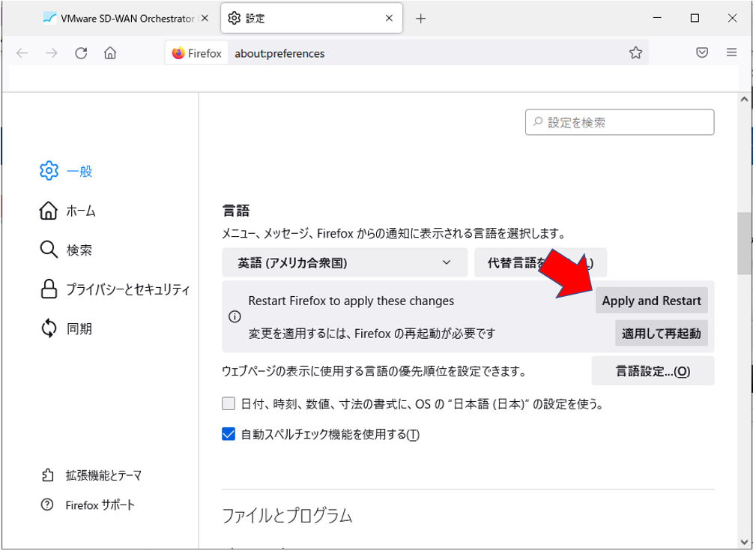This screenshot has height=551, width=756.
Task: Go back to the previous page
Action: (22, 53)
